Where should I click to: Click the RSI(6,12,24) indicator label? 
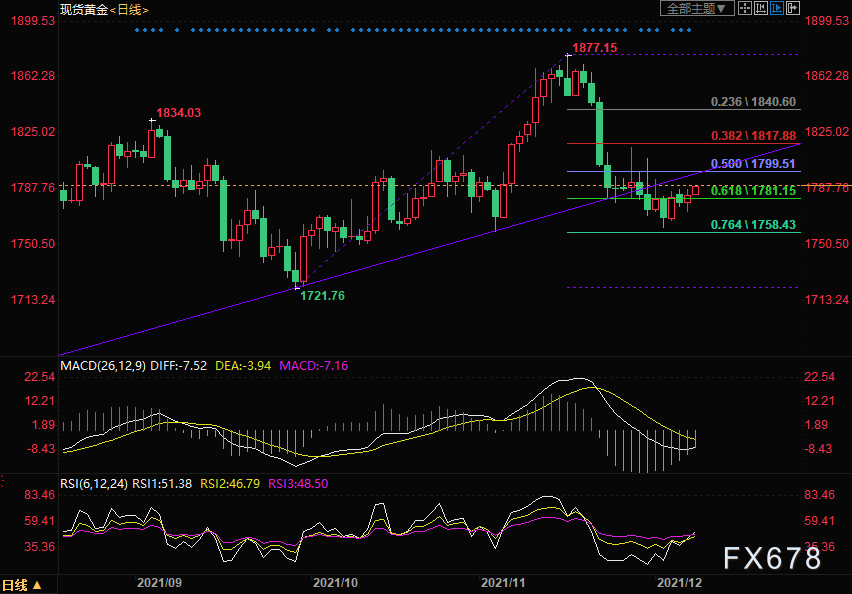point(94,484)
